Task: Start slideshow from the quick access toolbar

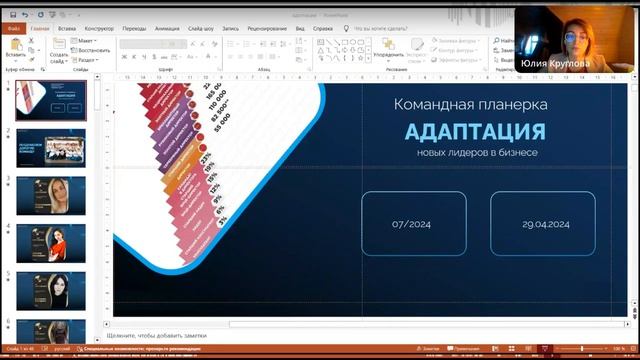Action: point(52,15)
